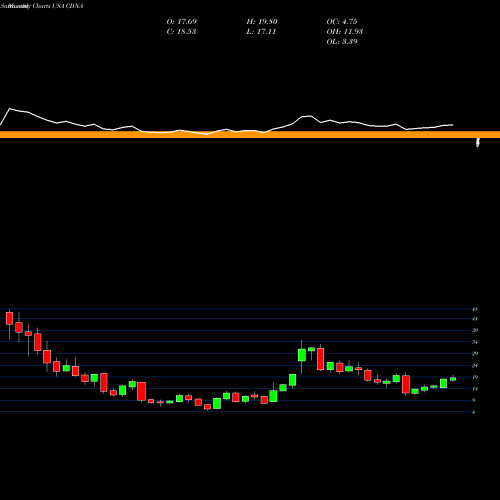This screenshot has width=500, height=500.
Task: Select the open value O: 17.69
Action: pos(182,21)
